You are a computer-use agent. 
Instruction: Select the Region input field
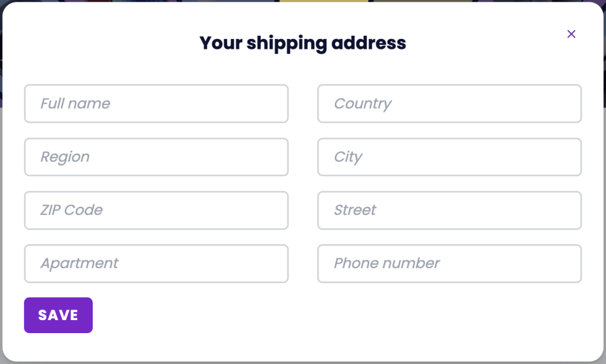(x=156, y=157)
